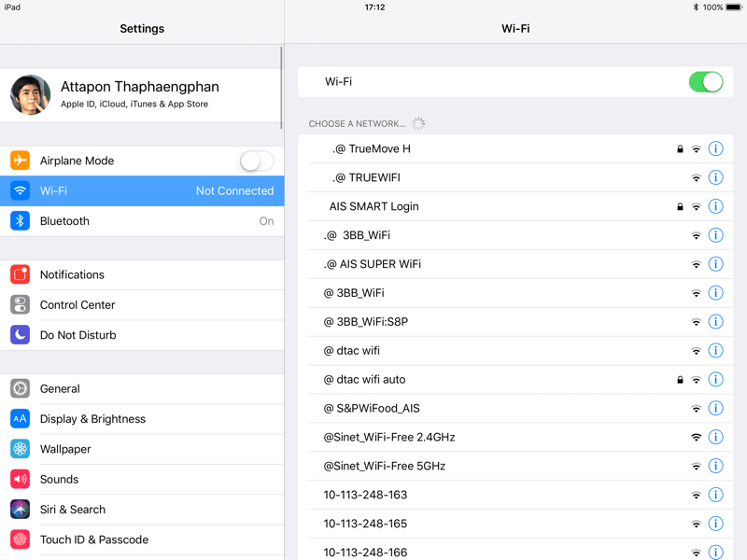Open Attapon Thaphaengphan Apple ID profile
747x560 pixels.
(140, 94)
